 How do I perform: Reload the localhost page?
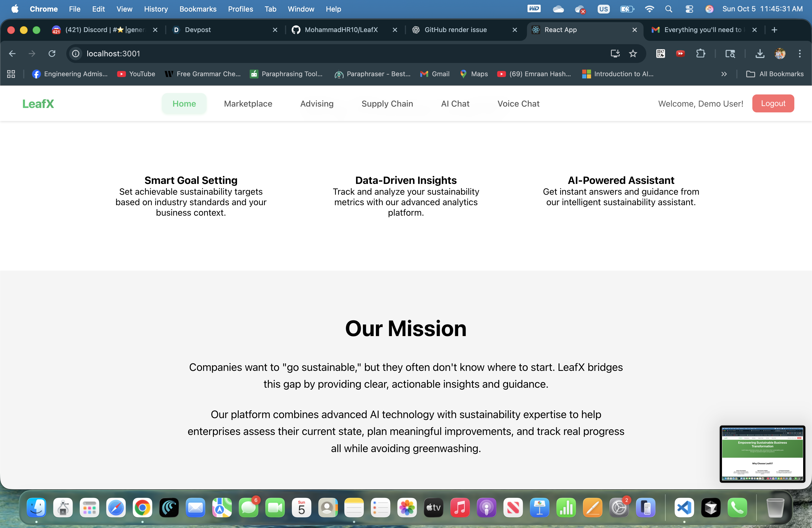click(x=52, y=54)
